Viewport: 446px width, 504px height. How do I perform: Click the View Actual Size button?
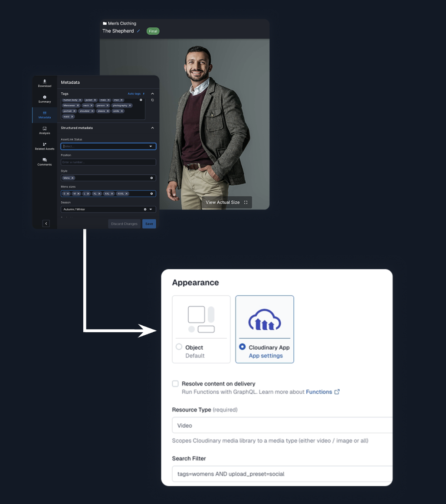pos(226,203)
